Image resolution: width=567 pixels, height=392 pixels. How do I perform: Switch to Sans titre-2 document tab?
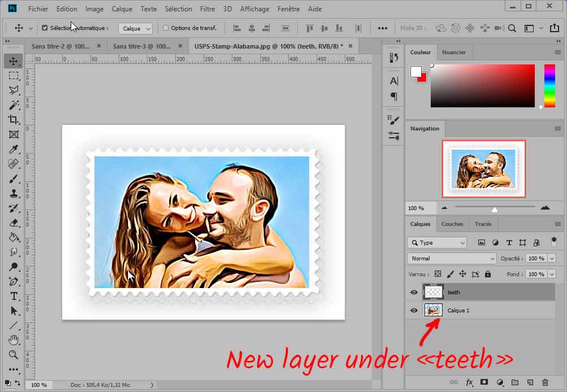(60, 46)
